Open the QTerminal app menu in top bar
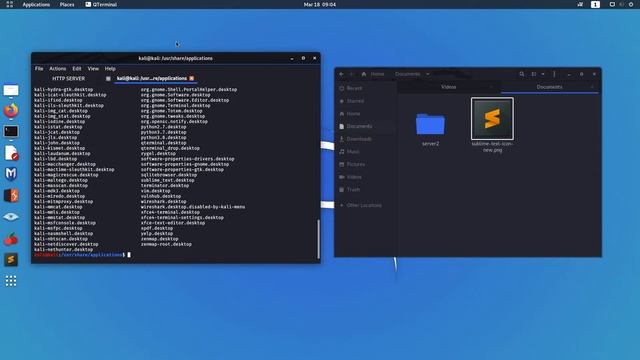This screenshot has width=640, height=360. pos(101,4)
